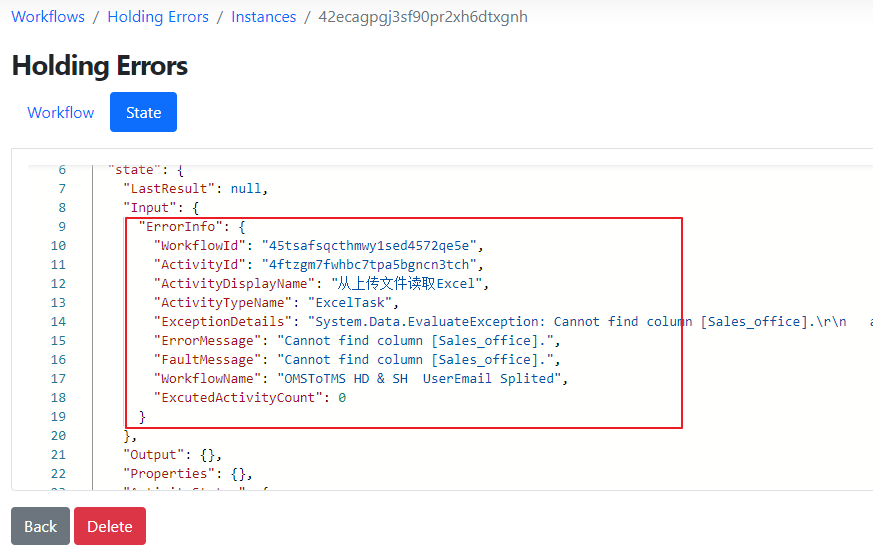Click line number 20 in the gutter
Viewport: 873px width, 552px height.
58,436
